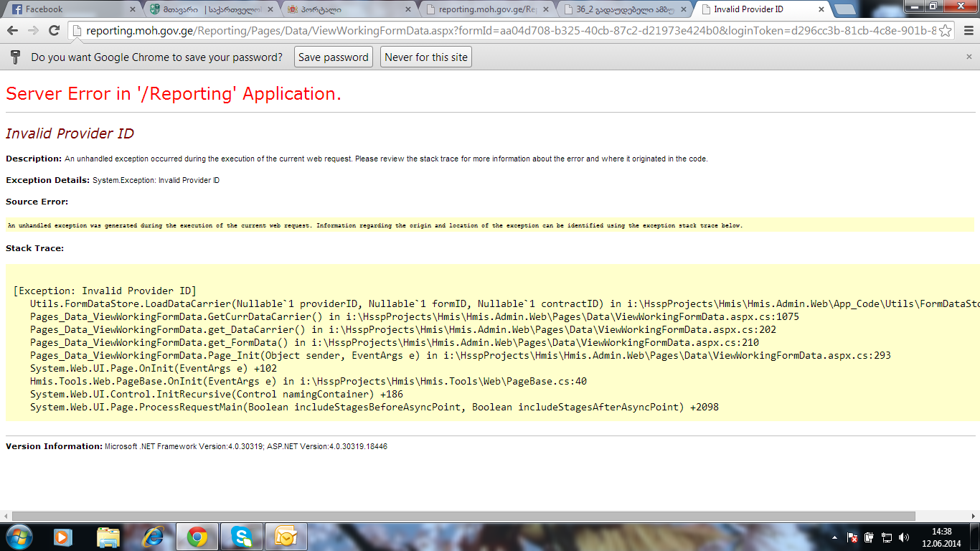Reload the current page
980x551 pixels.
point(54,31)
